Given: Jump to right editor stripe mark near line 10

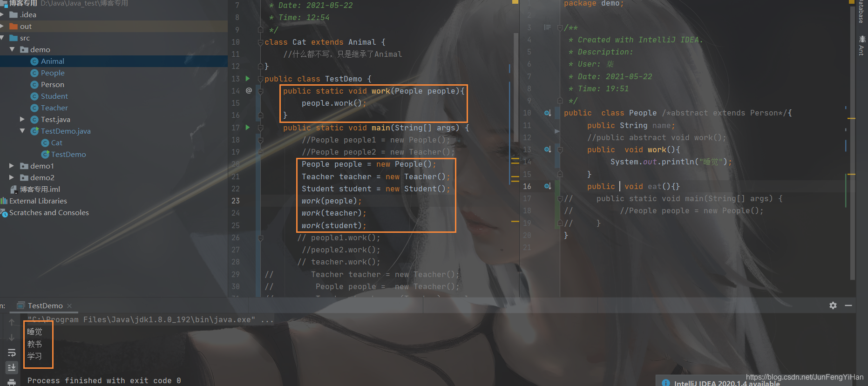Looking at the screenshot, I should 851,119.
